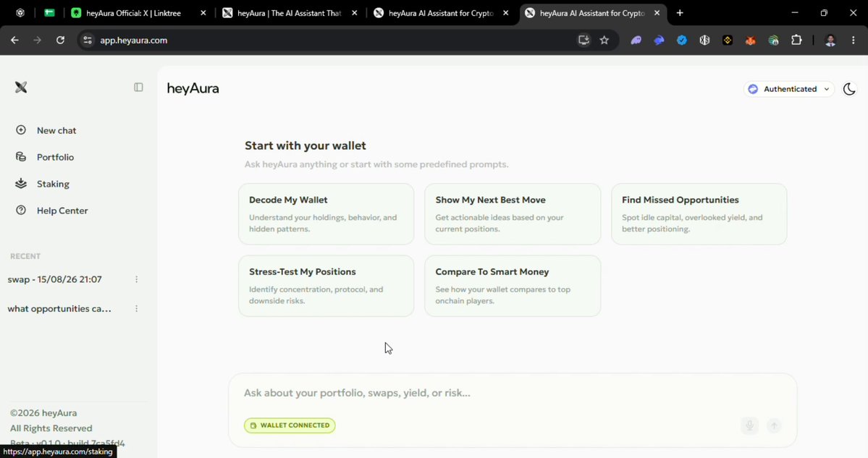Open the green striped extension icon
This screenshot has width=868, height=458.
(x=773, y=40)
